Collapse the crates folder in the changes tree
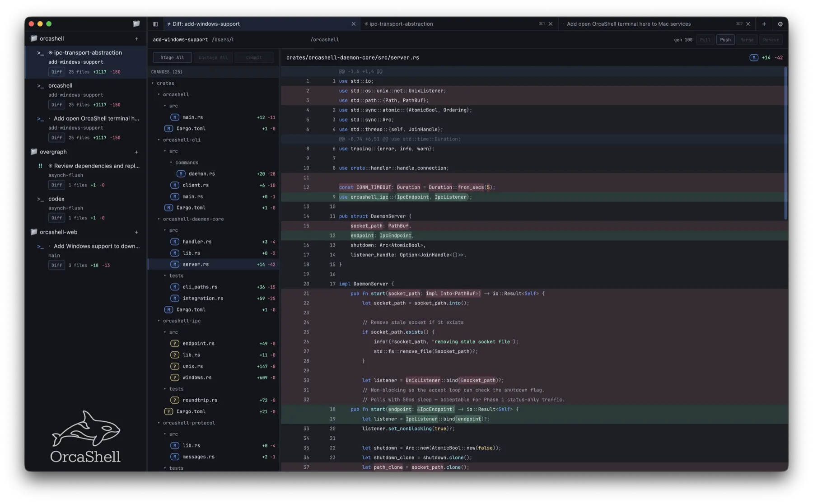813x504 pixels. [x=153, y=84]
